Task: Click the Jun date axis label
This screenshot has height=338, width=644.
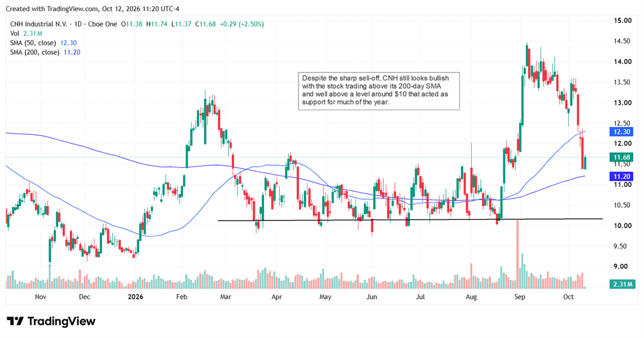Action: point(371,296)
